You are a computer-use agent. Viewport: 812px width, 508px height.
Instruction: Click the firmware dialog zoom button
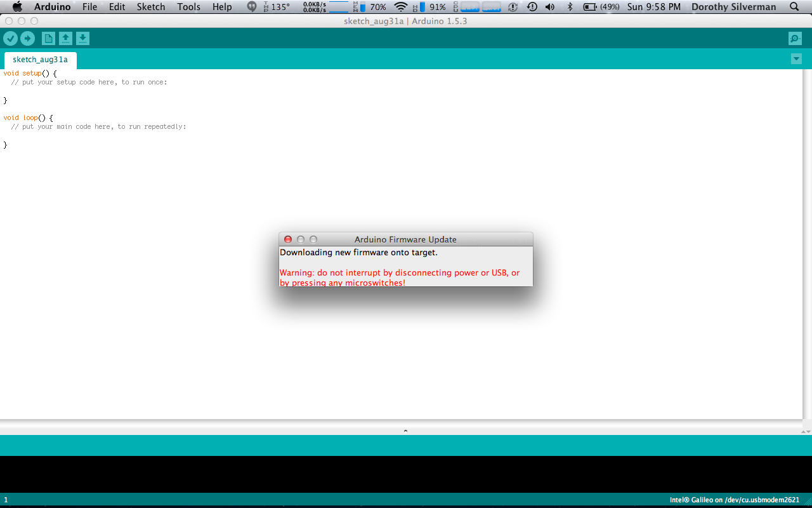(313, 239)
